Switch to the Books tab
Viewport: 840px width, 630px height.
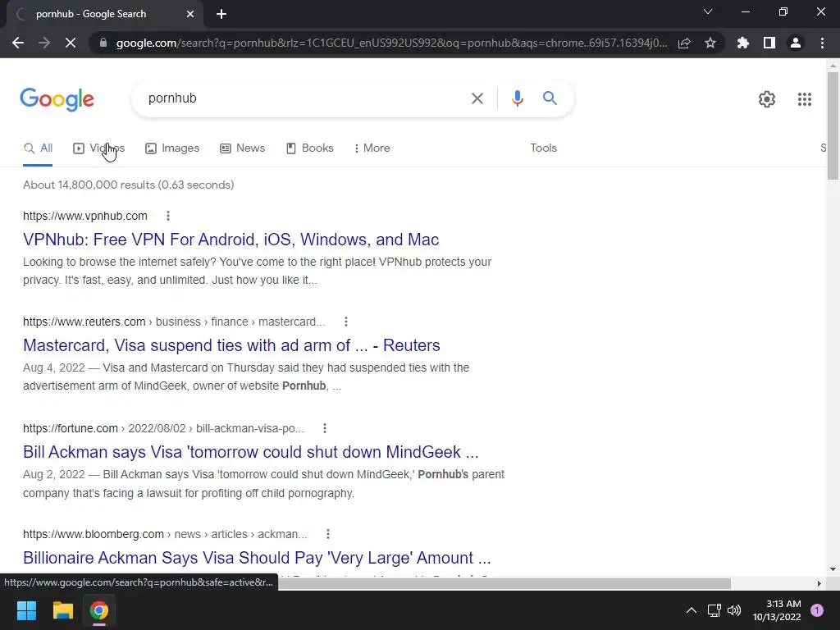(309, 148)
